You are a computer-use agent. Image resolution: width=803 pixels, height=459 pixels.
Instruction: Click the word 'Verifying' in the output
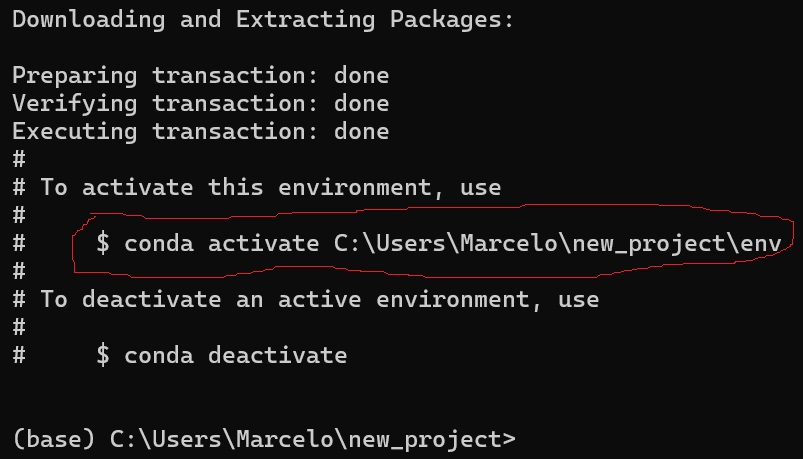pyautogui.click(x=75, y=105)
